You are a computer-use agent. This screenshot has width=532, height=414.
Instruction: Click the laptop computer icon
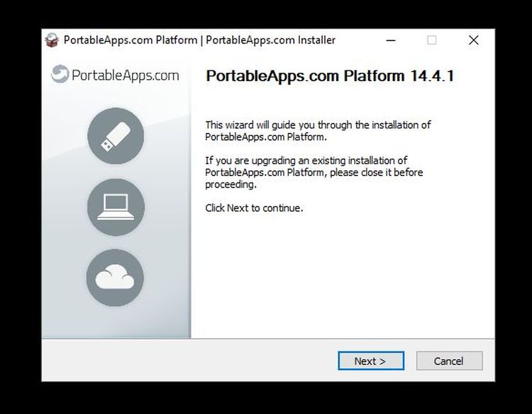coord(116,207)
